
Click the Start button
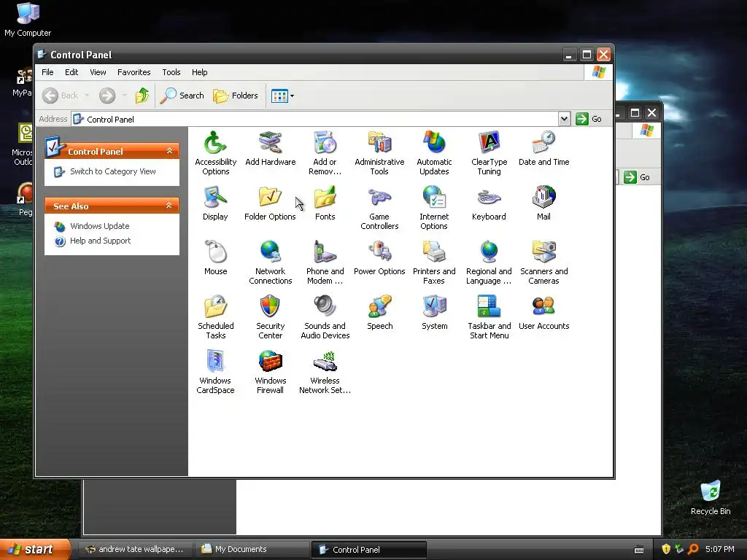coord(35,550)
